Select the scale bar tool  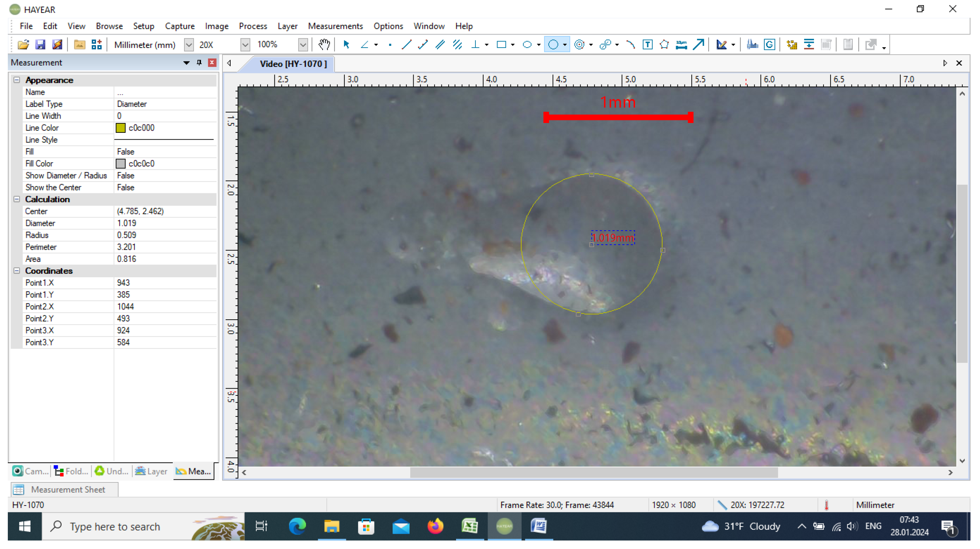coord(681,45)
